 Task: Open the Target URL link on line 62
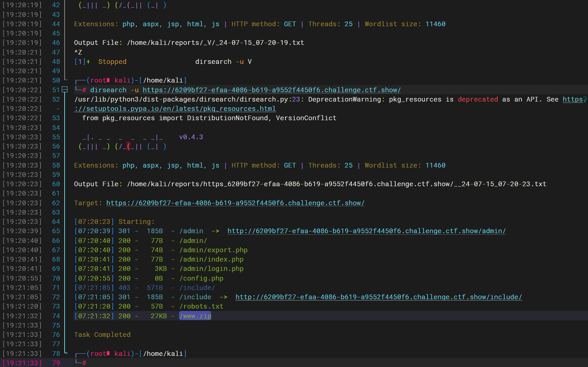(x=235, y=203)
